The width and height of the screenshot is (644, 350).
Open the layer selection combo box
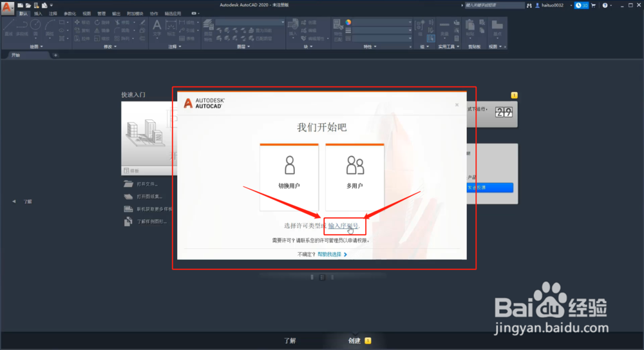pyautogui.click(x=250, y=22)
